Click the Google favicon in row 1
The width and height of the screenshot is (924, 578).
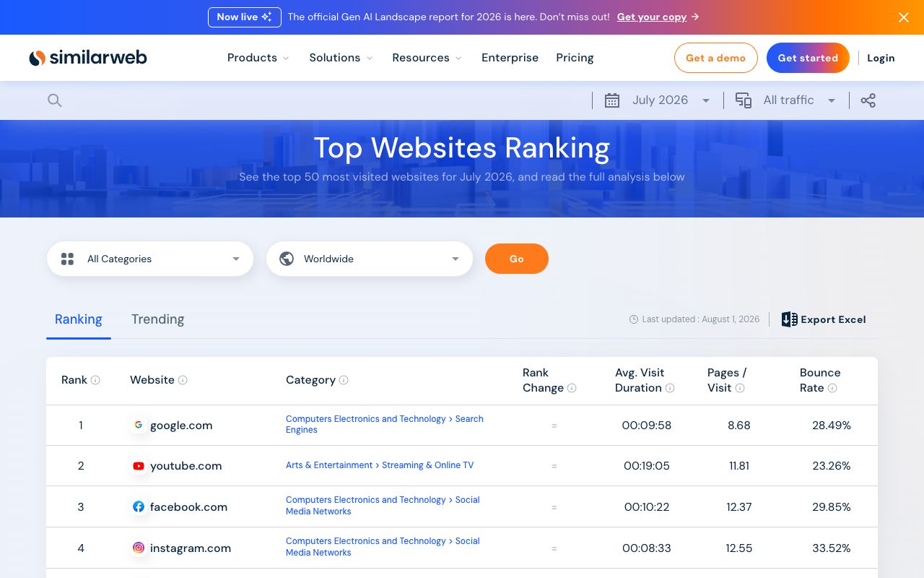[139, 425]
